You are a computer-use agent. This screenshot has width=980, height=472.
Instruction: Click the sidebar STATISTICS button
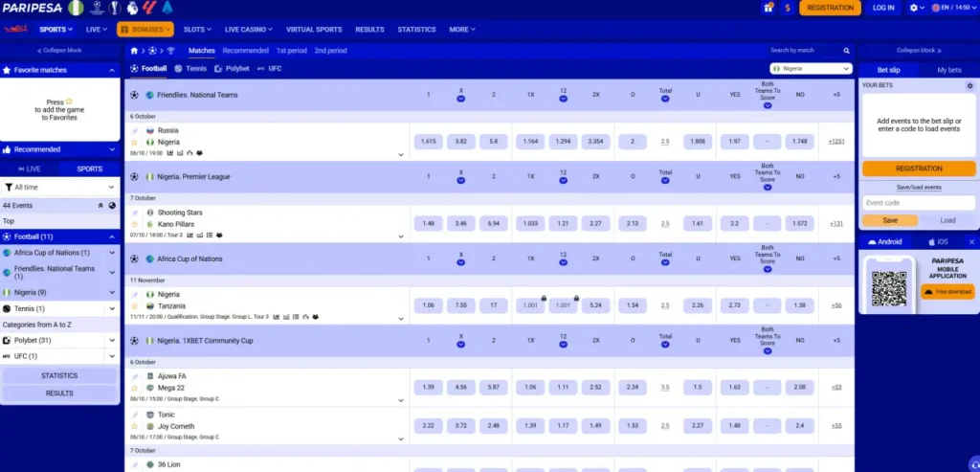[x=60, y=375]
